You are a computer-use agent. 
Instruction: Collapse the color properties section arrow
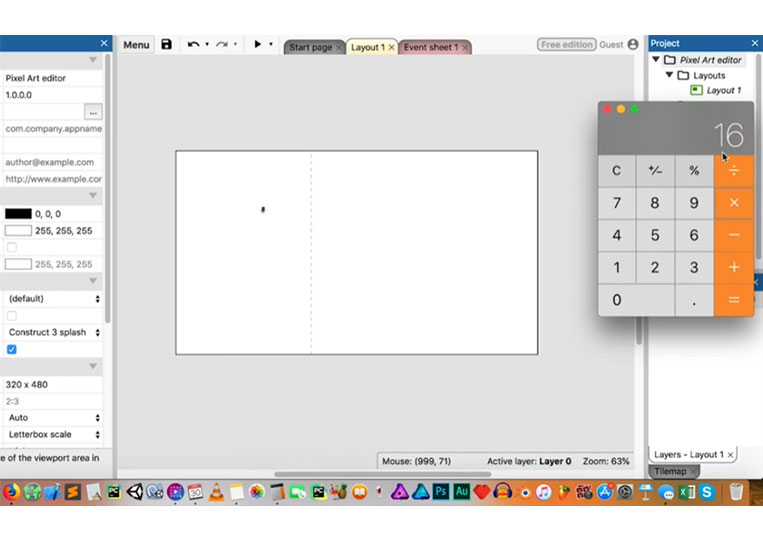tap(92, 196)
